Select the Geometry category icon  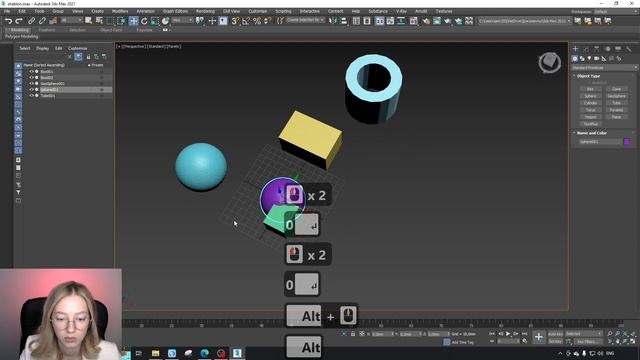click(575, 59)
